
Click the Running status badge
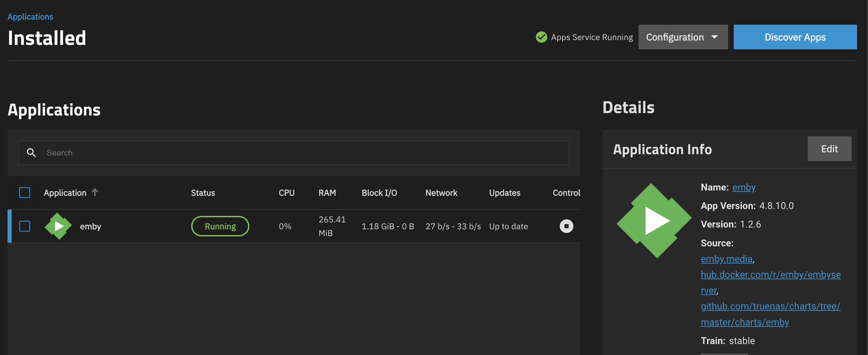[220, 226]
